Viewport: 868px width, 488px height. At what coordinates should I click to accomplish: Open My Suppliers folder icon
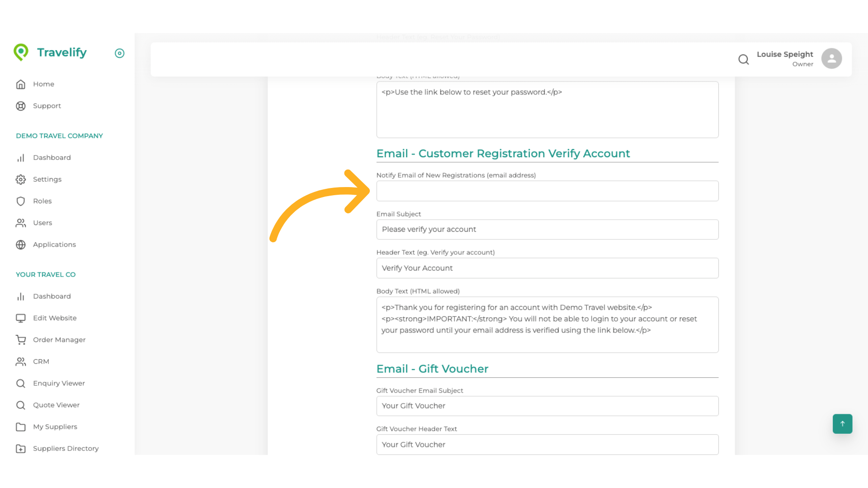(21, 427)
